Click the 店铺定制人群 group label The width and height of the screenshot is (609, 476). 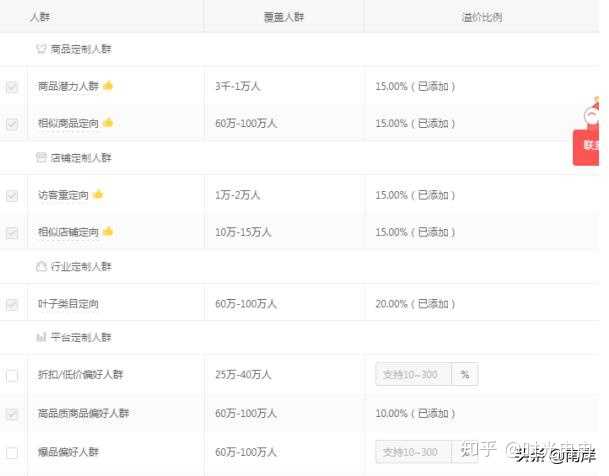pyautogui.click(x=81, y=158)
